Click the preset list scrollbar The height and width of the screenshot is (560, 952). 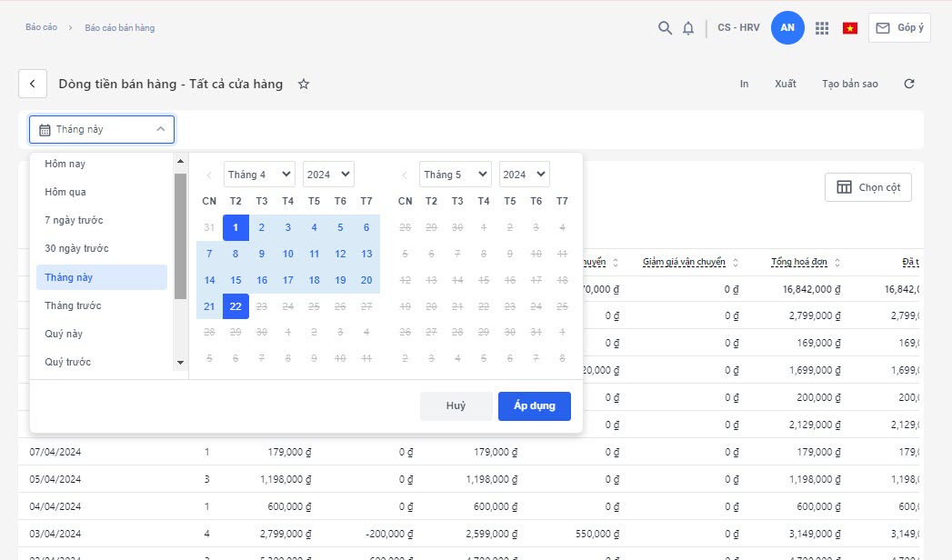[x=180, y=236]
